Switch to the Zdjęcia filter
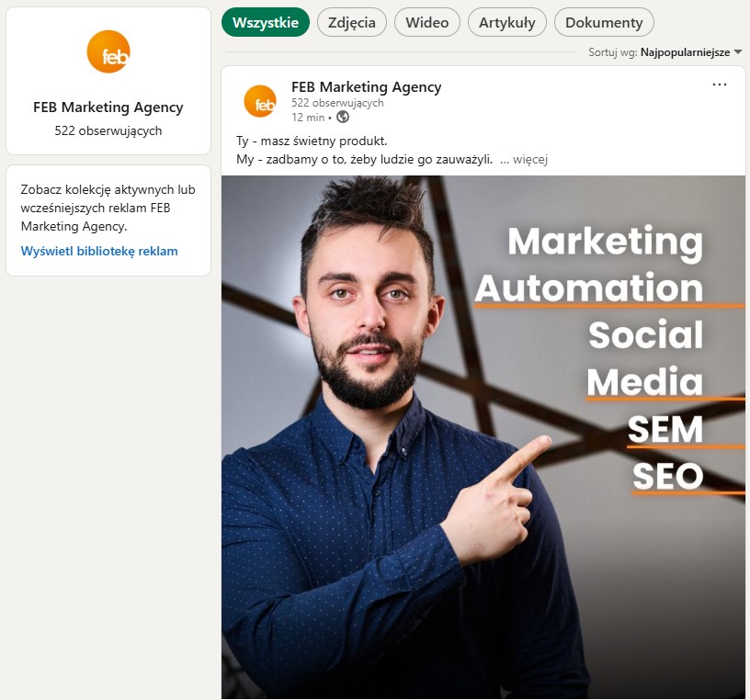This screenshot has height=700, width=750. click(x=351, y=22)
